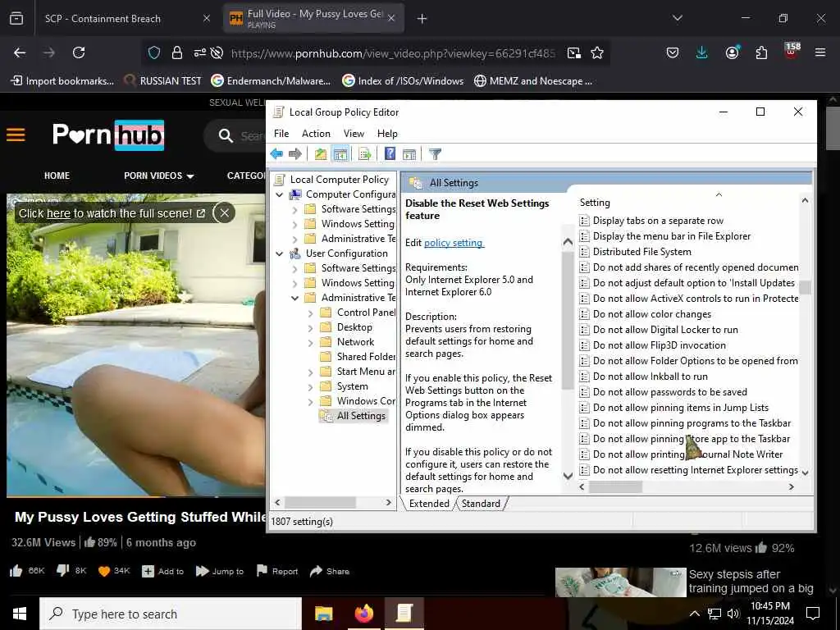Open Firefox View icon left of the tabs
840x630 pixels.
pos(16,19)
